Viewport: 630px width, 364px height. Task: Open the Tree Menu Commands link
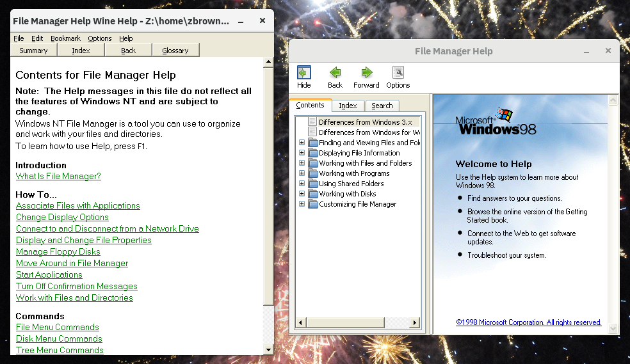(60, 351)
